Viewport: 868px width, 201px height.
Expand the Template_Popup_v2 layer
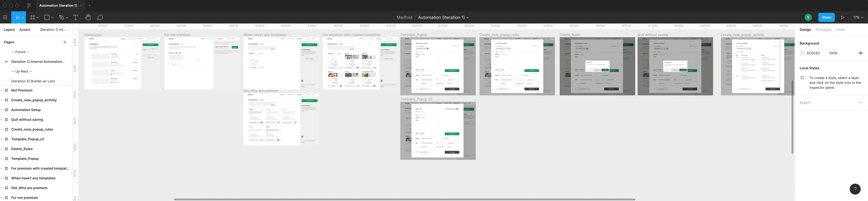pos(2,139)
